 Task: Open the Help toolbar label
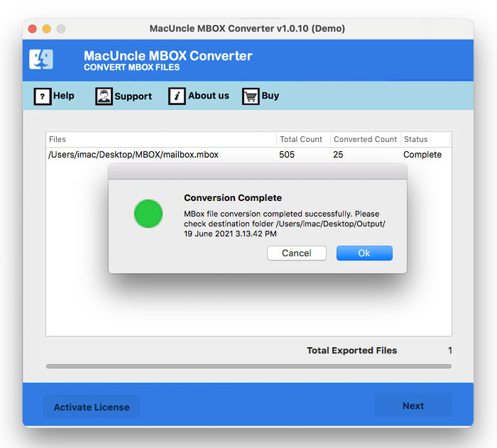[64, 95]
